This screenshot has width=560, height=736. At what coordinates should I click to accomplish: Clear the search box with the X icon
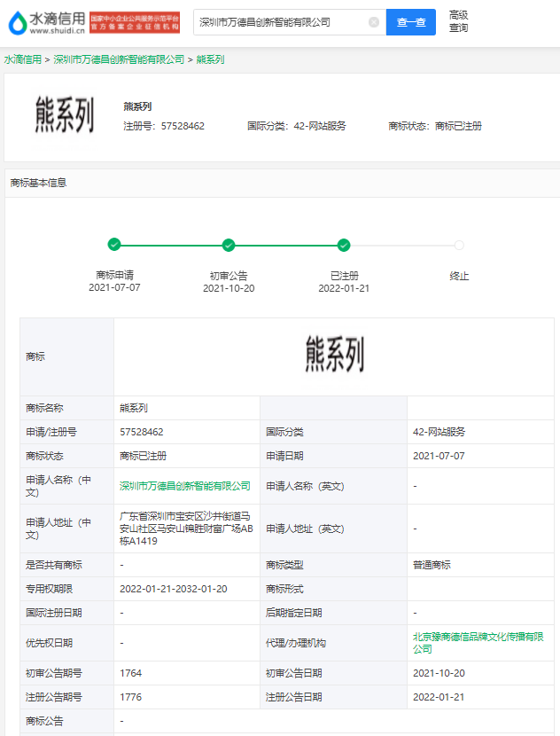pos(374,22)
